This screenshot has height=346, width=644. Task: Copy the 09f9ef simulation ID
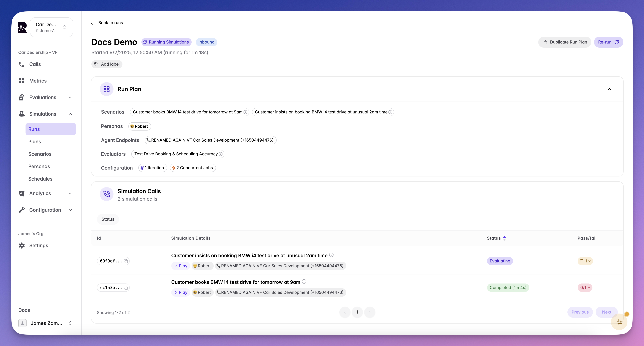click(x=126, y=261)
